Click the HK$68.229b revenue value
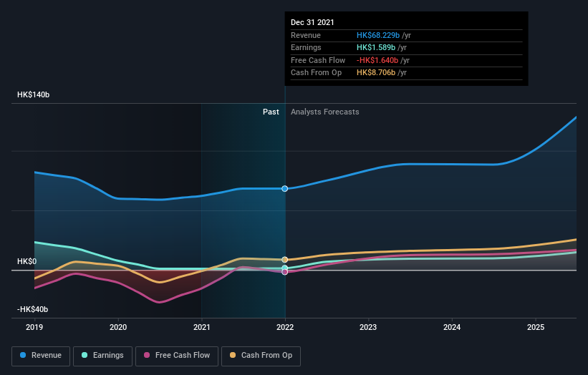Screen dimensions: 588x375 [378, 35]
